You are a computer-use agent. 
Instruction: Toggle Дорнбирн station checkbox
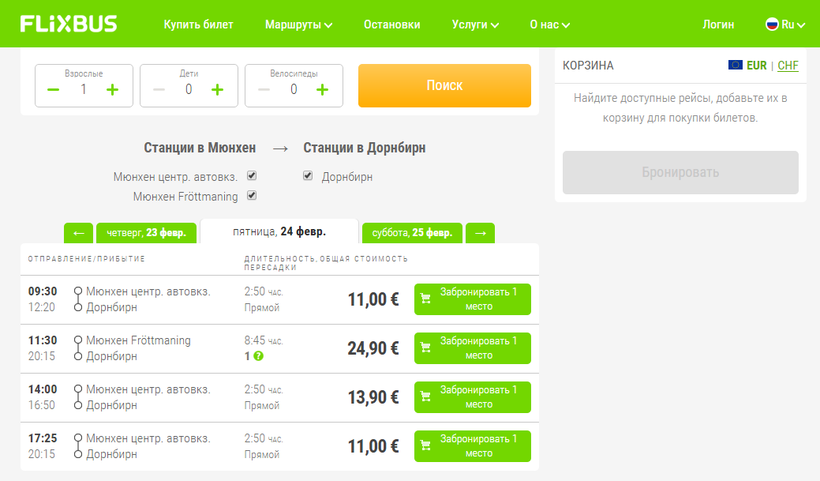tap(308, 176)
